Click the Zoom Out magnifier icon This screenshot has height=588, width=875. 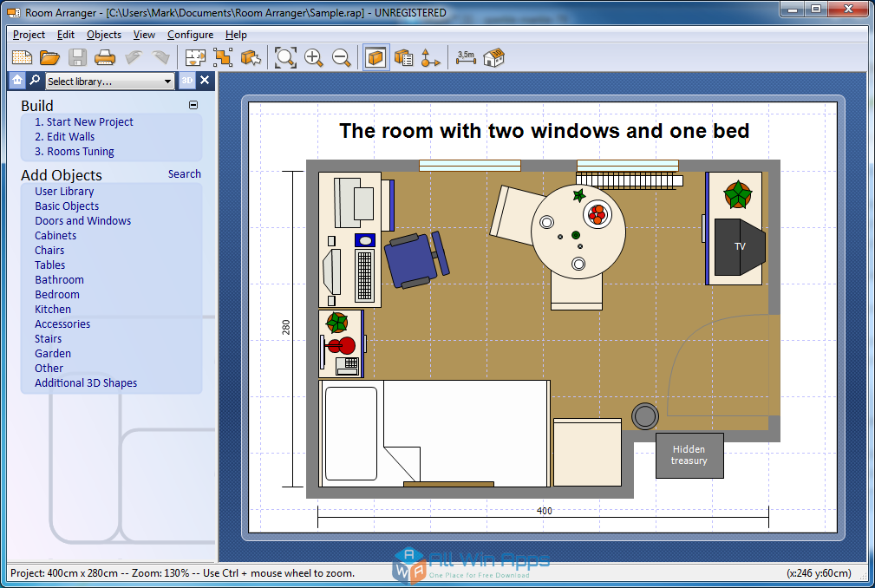click(x=341, y=57)
